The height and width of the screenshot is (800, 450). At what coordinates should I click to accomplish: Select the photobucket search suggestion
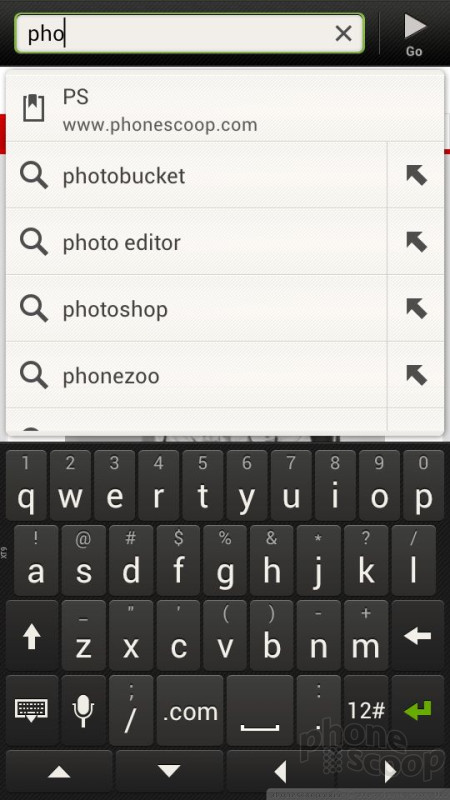click(196, 175)
